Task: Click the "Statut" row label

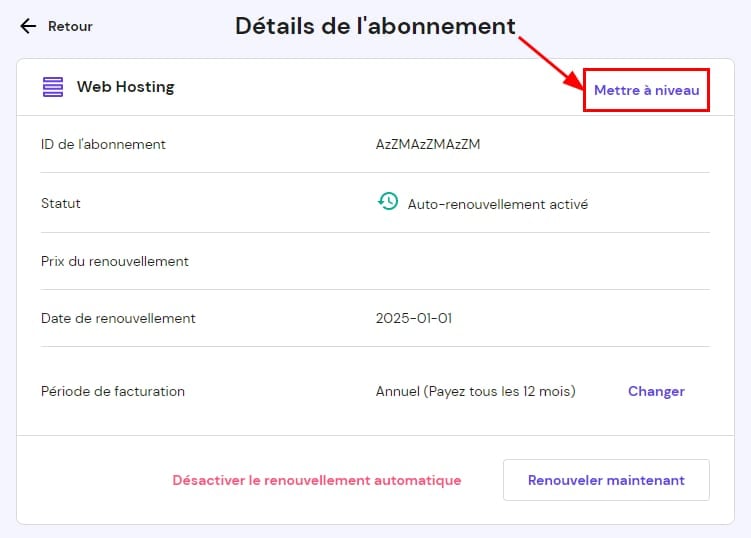Action: [61, 203]
